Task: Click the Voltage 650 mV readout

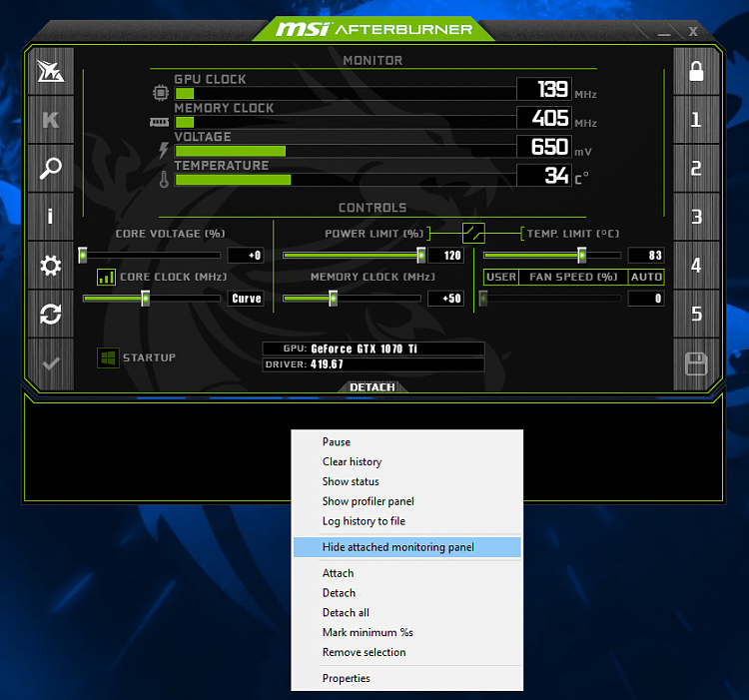Action: point(544,147)
